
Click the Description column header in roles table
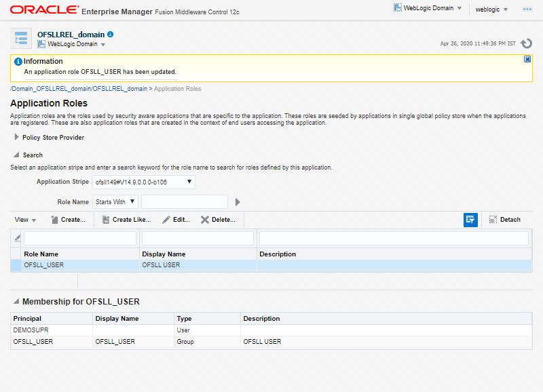point(278,254)
